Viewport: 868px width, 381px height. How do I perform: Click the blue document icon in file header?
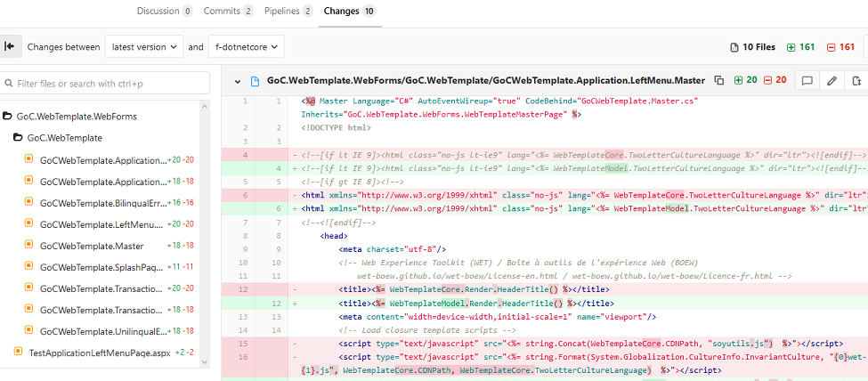click(x=256, y=81)
